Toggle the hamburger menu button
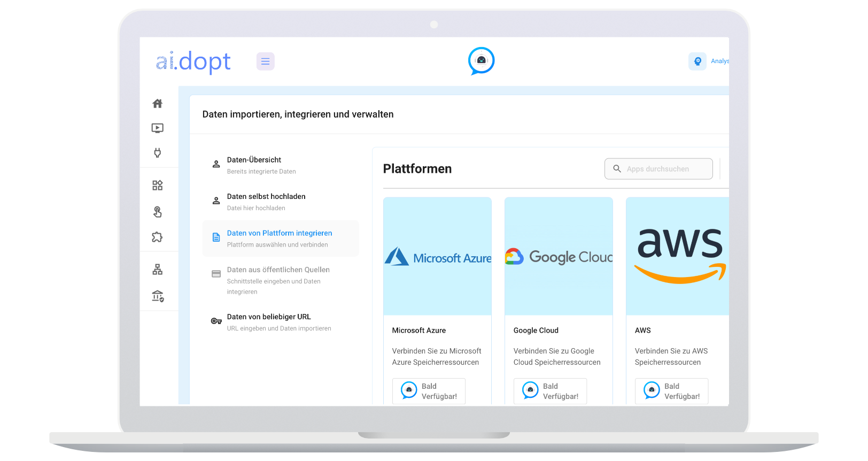The width and height of the screenshot is (868, 461). click(x=266, y=62)
